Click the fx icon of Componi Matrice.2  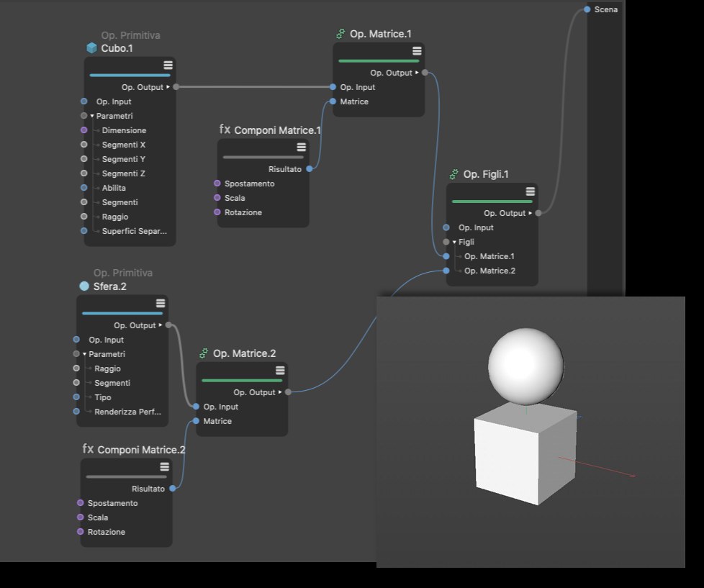88,449
